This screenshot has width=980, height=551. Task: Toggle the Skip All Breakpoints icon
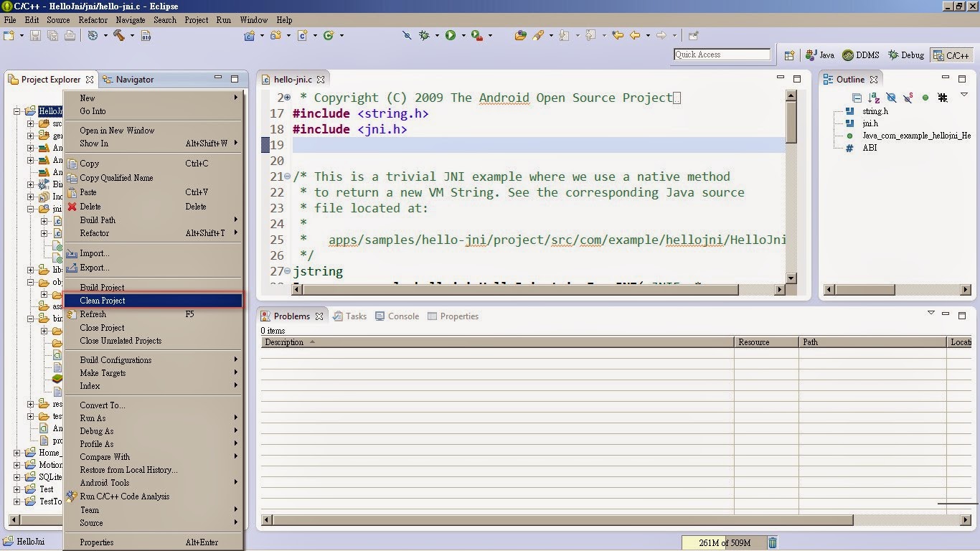(407, 35)
